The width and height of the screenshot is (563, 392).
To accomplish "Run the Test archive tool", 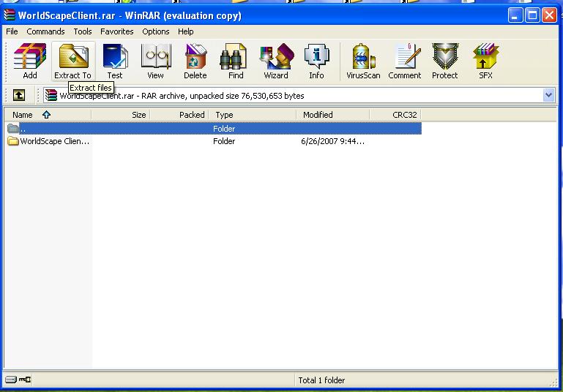I will (115, 61).
